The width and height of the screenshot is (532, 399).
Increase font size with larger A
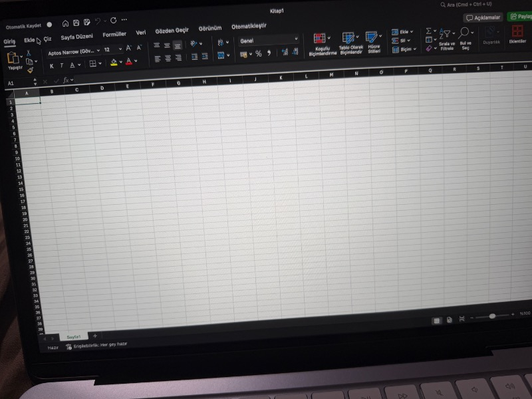pyautogui.click(x=128, y=48)
